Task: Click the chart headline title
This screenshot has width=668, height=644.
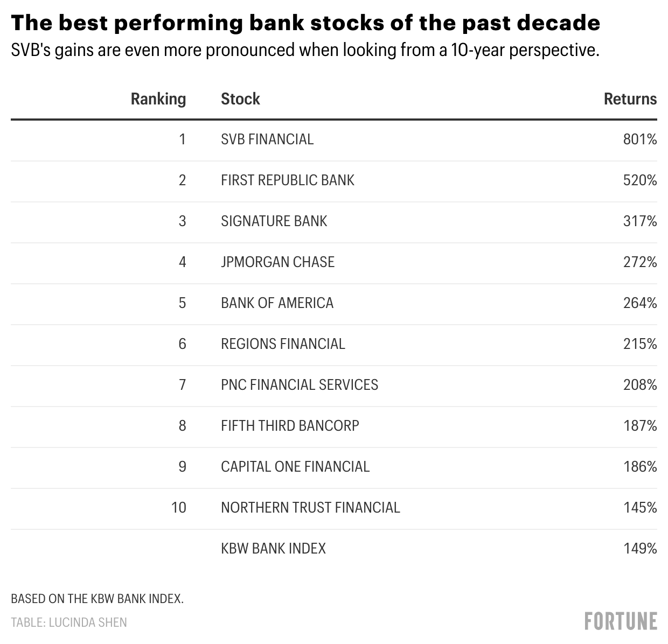Action: click(x=305, y=23)
